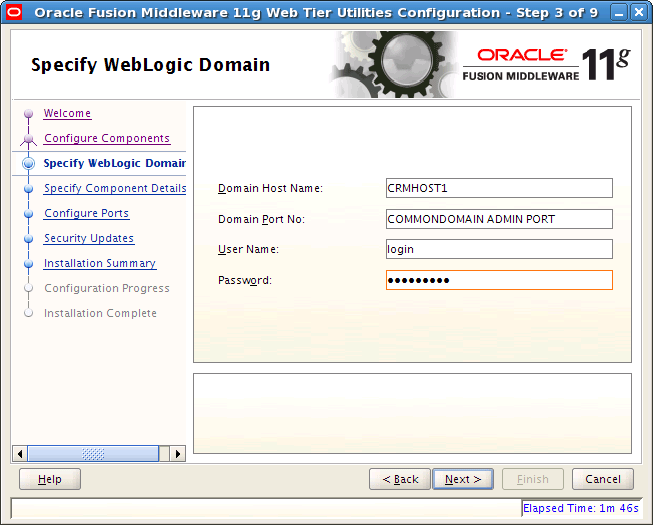Minimize the configuration window
653x525 pixels.
619,12
